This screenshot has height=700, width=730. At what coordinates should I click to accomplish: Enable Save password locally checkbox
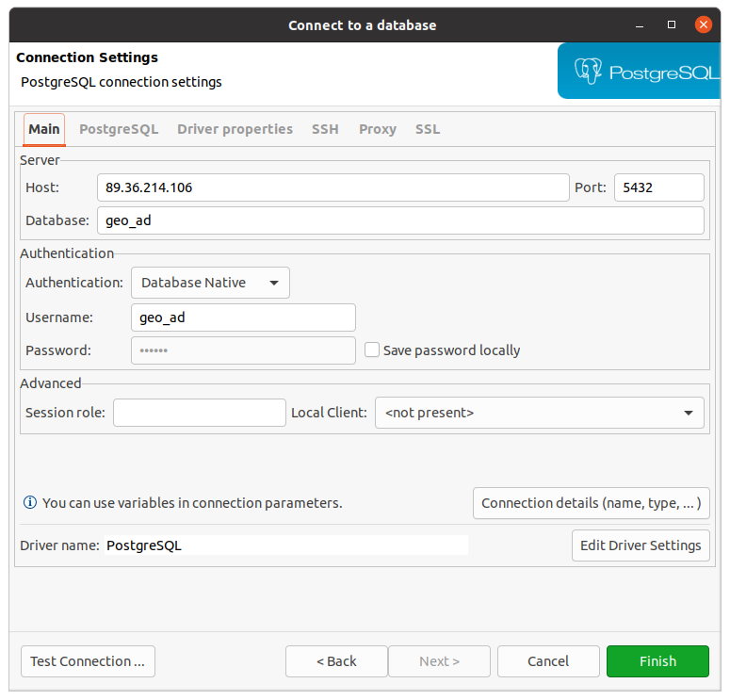[372, 350]
